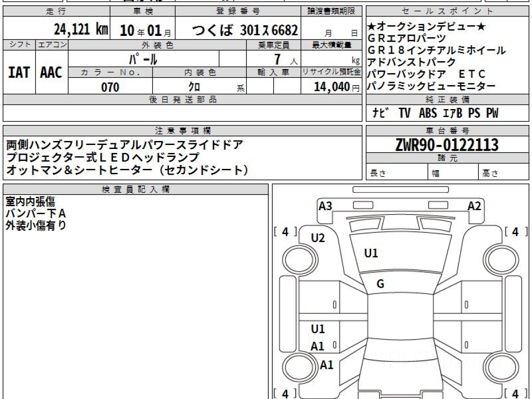
Task: Click the GRエアロパーツ line
Action: click(x=407, y=39)
